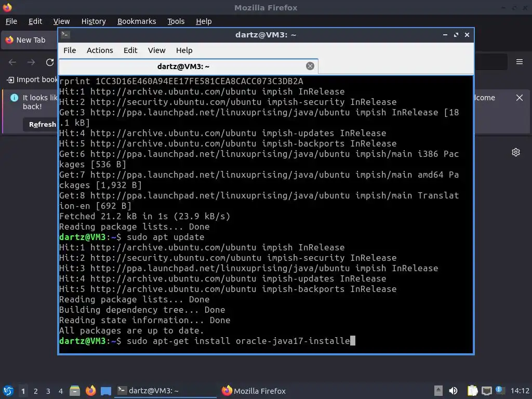The height and width of the screenshot is (399, 532).
Task: Open Firefox Help menu
Action: 204,21
